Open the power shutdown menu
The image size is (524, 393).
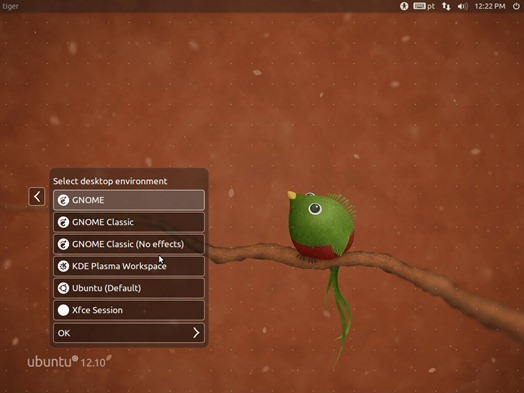[516, 6]
